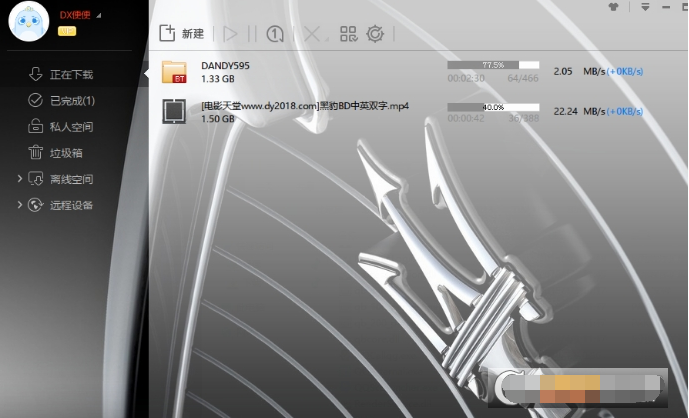
Task: Open the delete options dropdown arrow
Action: (x=327, y=40)
